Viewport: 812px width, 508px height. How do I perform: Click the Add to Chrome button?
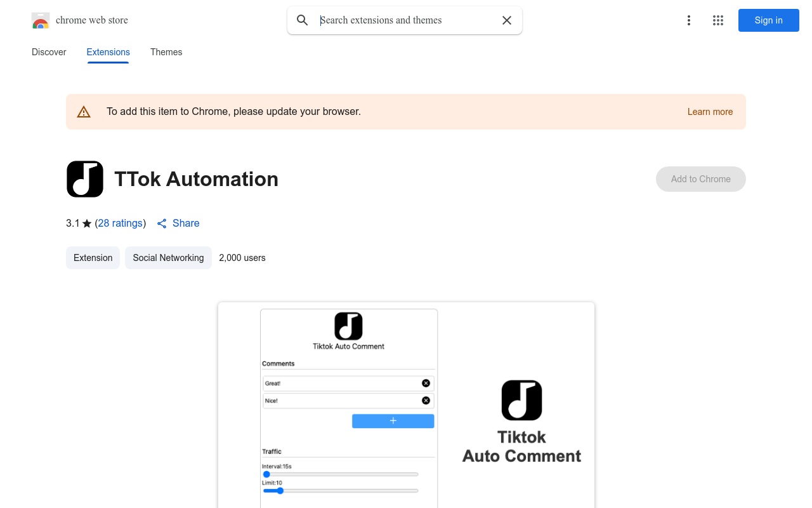701,179
